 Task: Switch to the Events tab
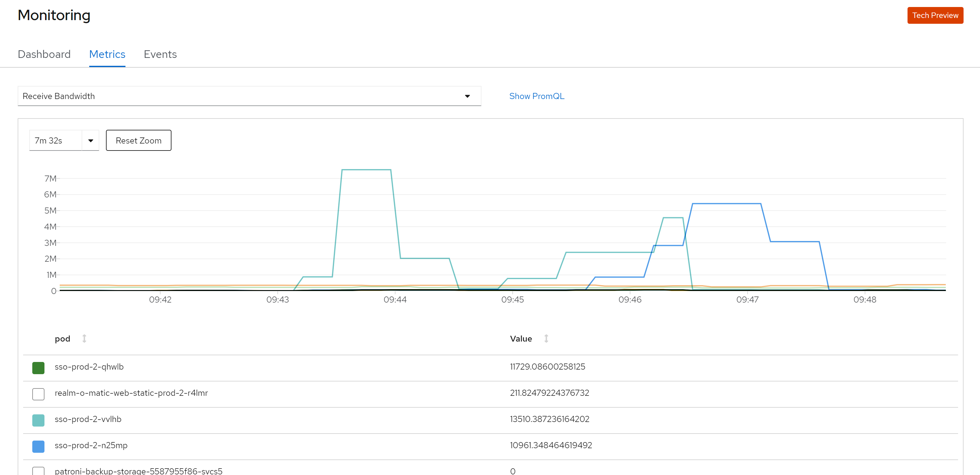[x=160, y=54]
